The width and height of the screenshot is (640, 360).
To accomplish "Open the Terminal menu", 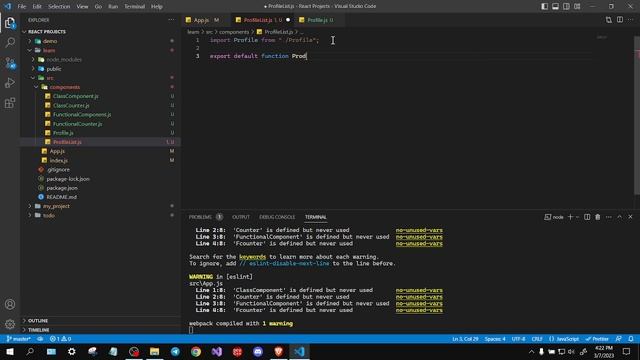I will [134, 7].
